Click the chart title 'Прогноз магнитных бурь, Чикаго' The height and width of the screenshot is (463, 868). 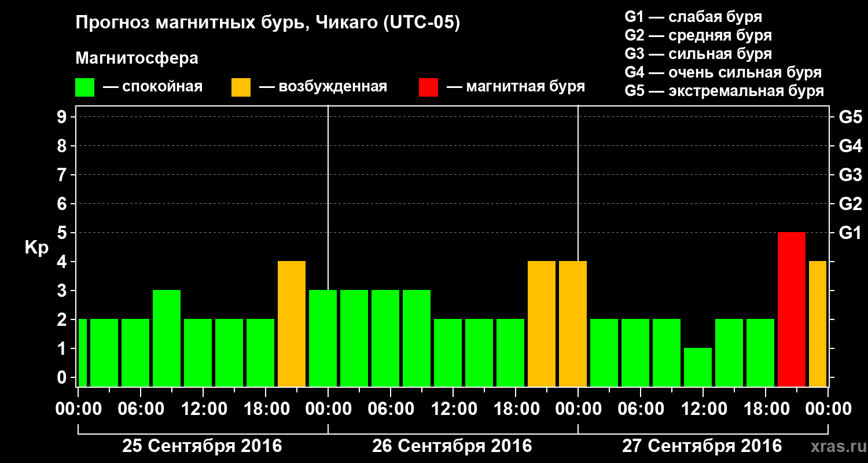(268, 24)
